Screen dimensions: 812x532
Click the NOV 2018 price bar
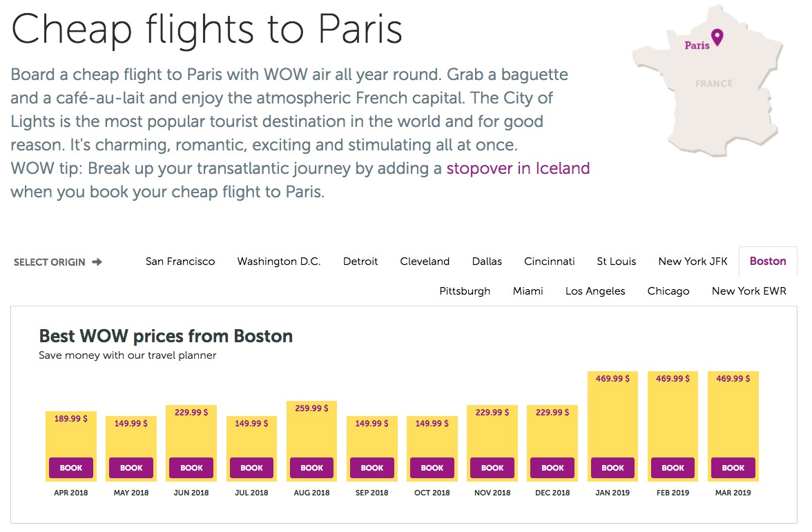coord(492,428)
